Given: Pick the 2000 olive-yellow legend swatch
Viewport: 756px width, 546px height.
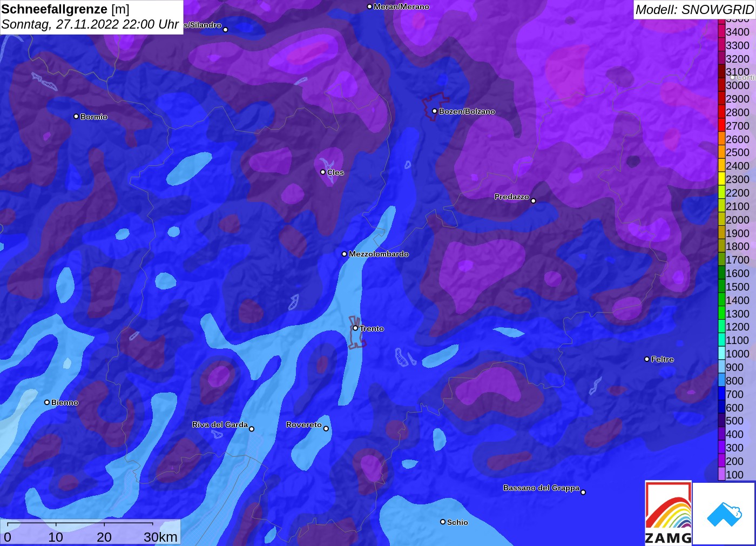Looking at the screenshot, I should [x=721, y=219].
